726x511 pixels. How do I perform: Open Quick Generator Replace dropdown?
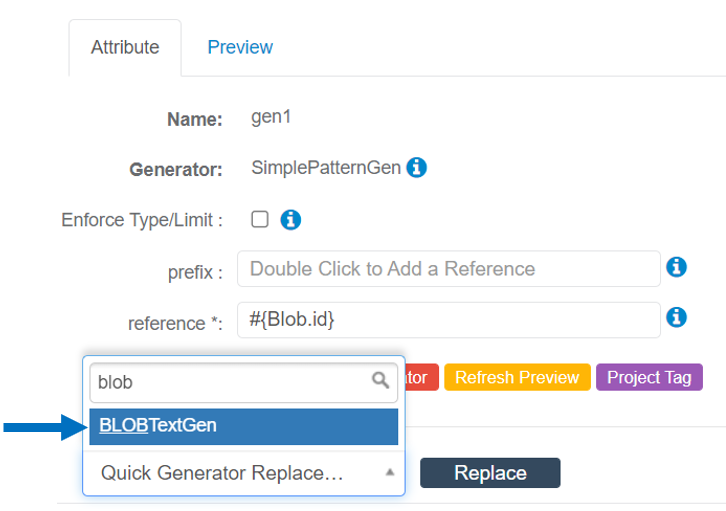click(x=230, y=473)
